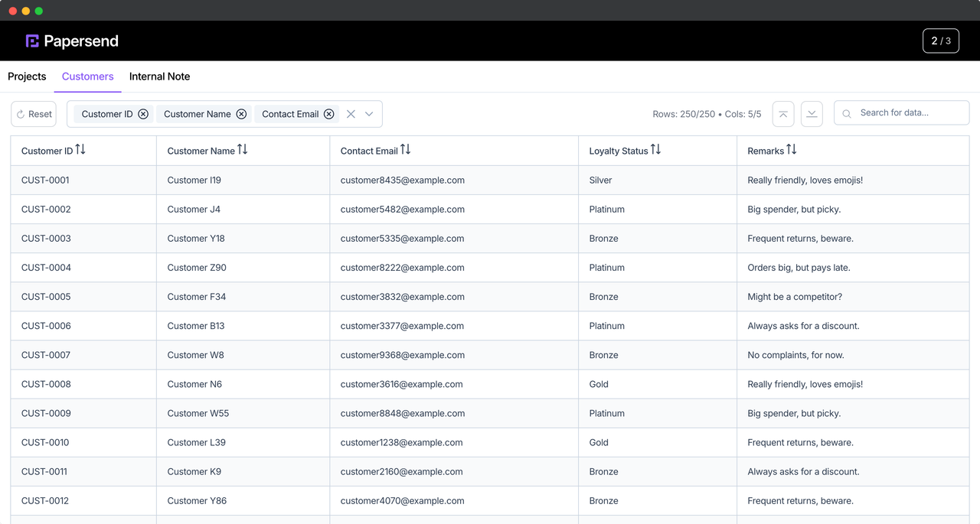Viewport: 980px width, 524px height.
Task: Click name Customer Y18
Action: pyautogui.click(x=196, y=239)
